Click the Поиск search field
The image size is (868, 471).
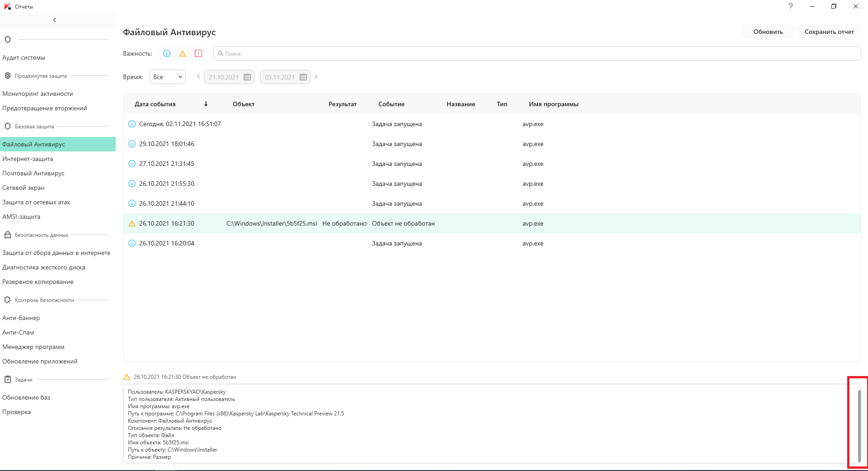pyautogui.click(x=537, y=53)
